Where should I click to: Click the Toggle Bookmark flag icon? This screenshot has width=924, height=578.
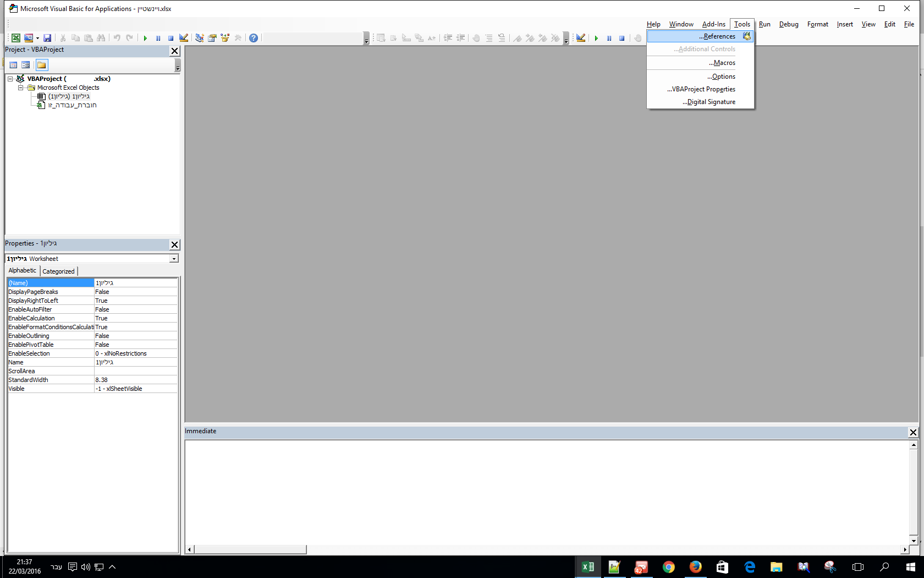[x=518, y=38]
